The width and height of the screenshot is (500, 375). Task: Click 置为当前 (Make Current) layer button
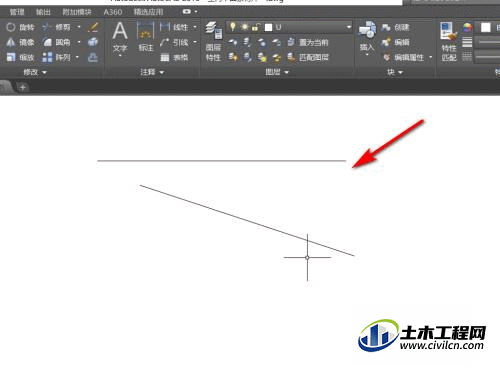coord(308,42)
